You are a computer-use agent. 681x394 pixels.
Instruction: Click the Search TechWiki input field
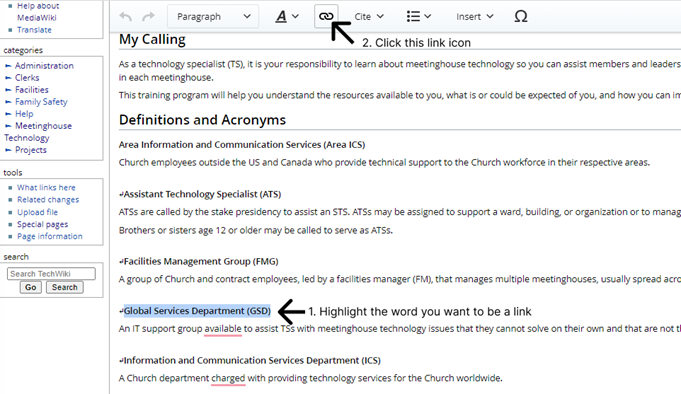click(51, 274)
